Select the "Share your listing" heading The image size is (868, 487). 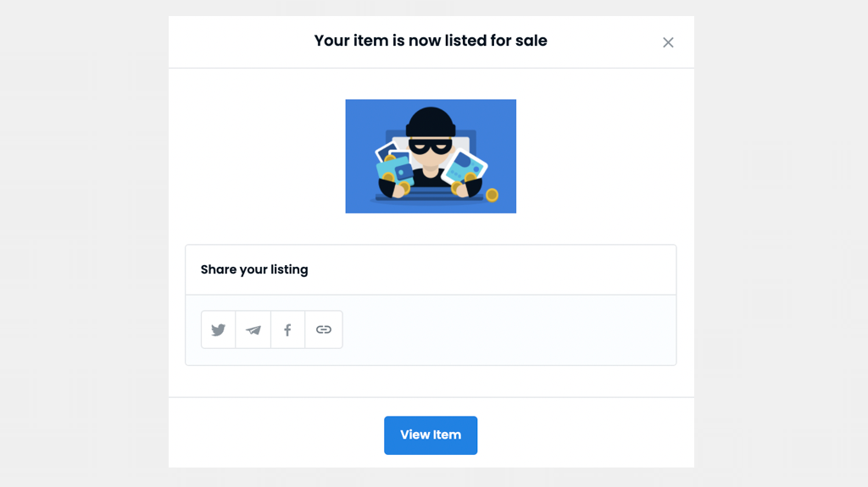(x=254, y=269)
